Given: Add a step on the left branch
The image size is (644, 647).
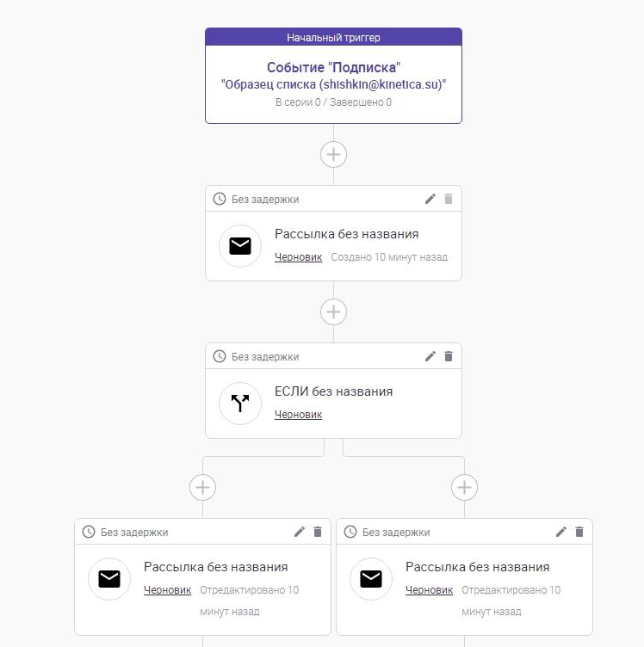Looking at the screenshot, I should [x=202, y=487].
